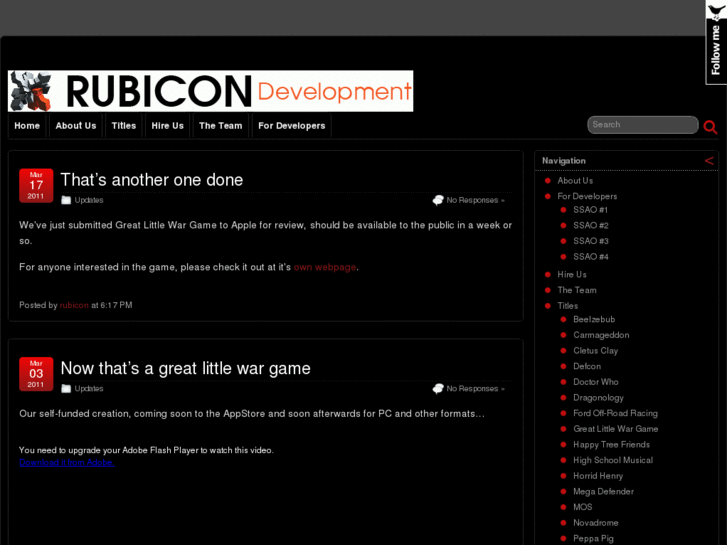727x545 pixels.
Task: Go to Hire Us in top menu
Action: (x=167, y=126)
